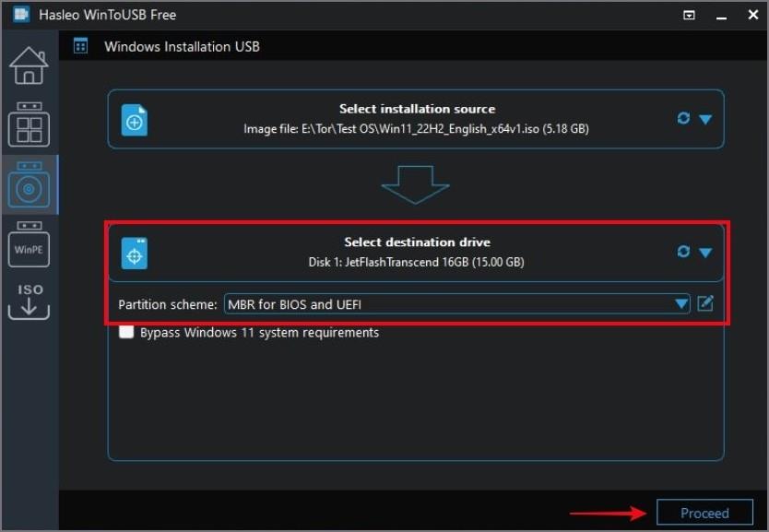
Task: Click the Hasleo WinToUSB Free title text
Action: 107,15
